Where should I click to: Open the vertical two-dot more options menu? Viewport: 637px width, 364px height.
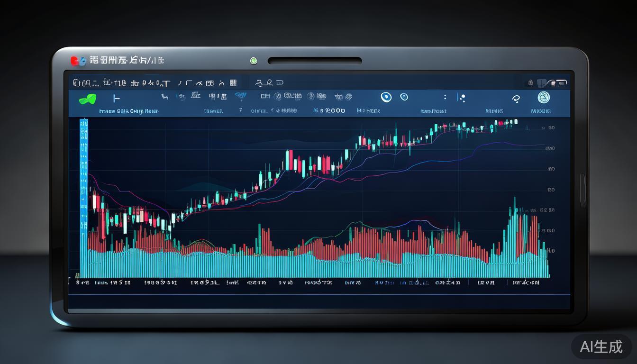click(x=445, y=97)
